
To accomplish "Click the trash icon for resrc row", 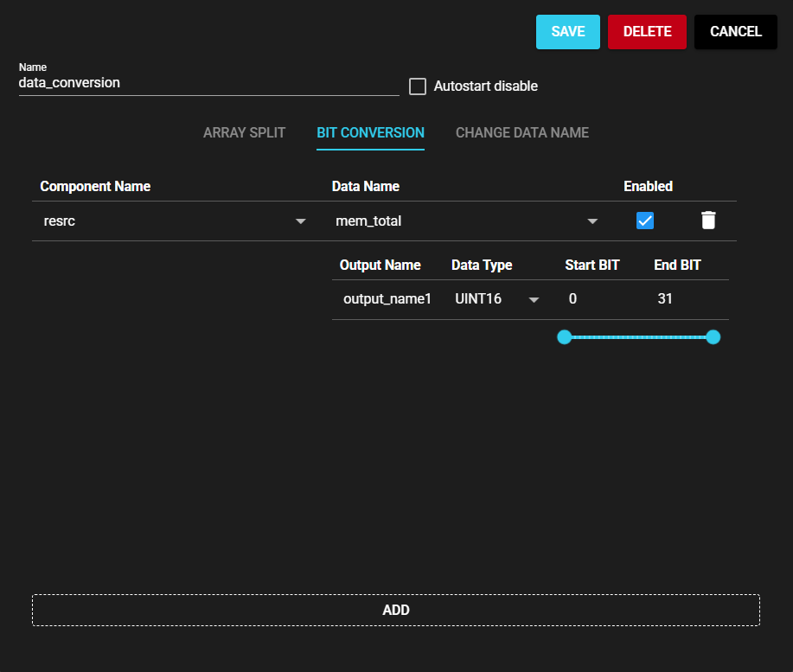I will click(x=708, y=221).
